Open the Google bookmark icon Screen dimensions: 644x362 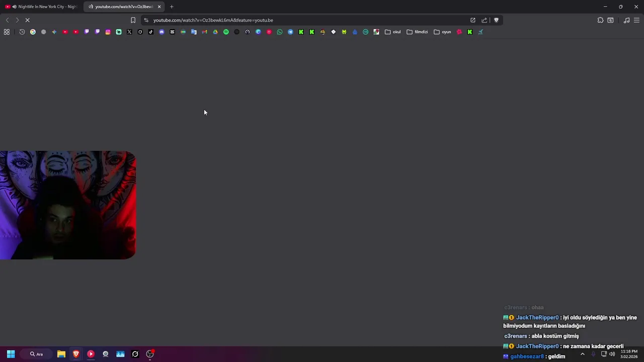pyautogui.click(x=33, y=32)
